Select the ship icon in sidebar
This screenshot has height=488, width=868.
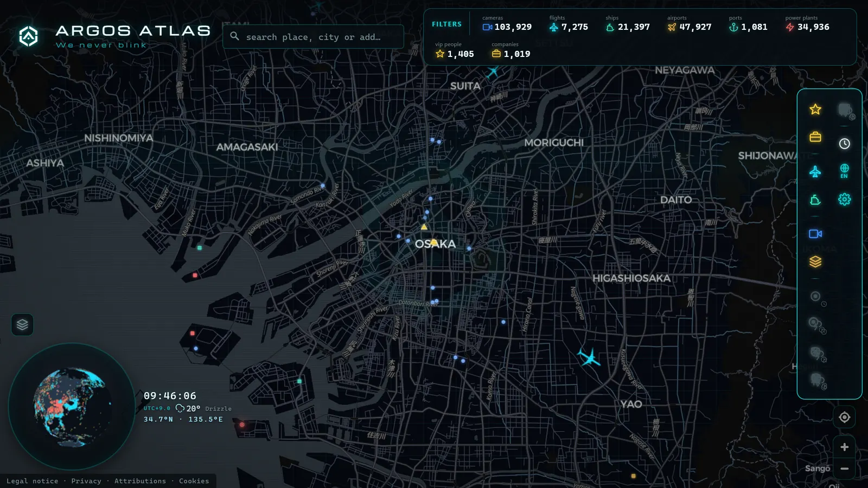pos(815,200)
